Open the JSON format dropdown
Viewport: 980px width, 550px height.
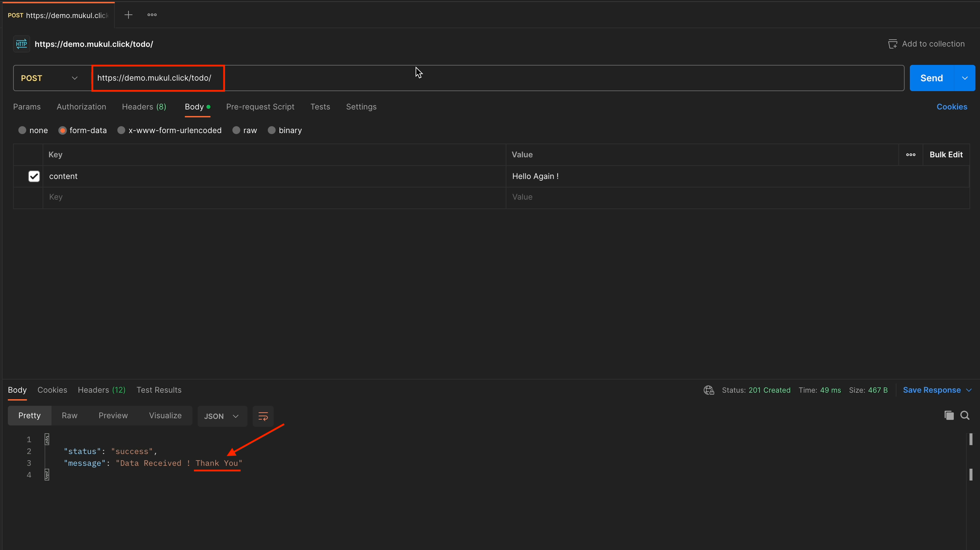point(222,416)
